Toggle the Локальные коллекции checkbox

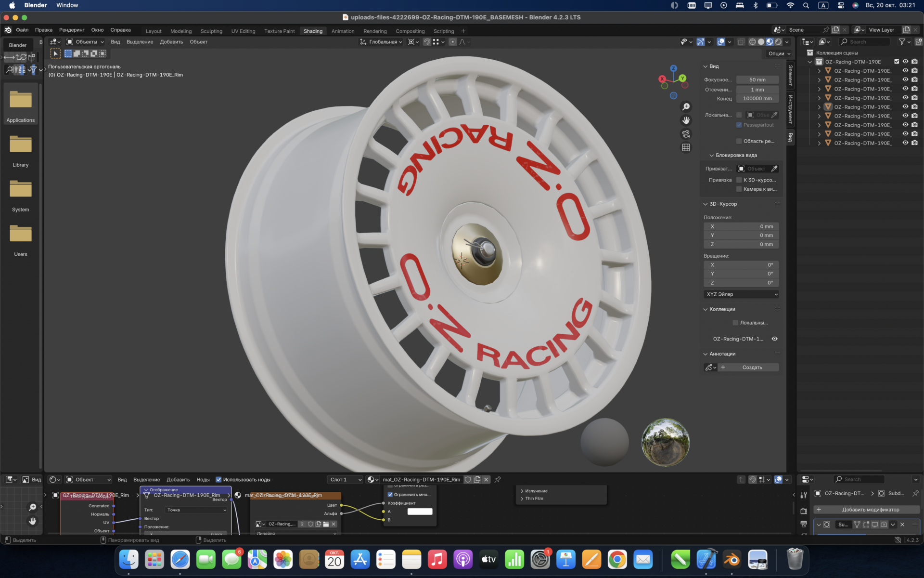(735, 322)
